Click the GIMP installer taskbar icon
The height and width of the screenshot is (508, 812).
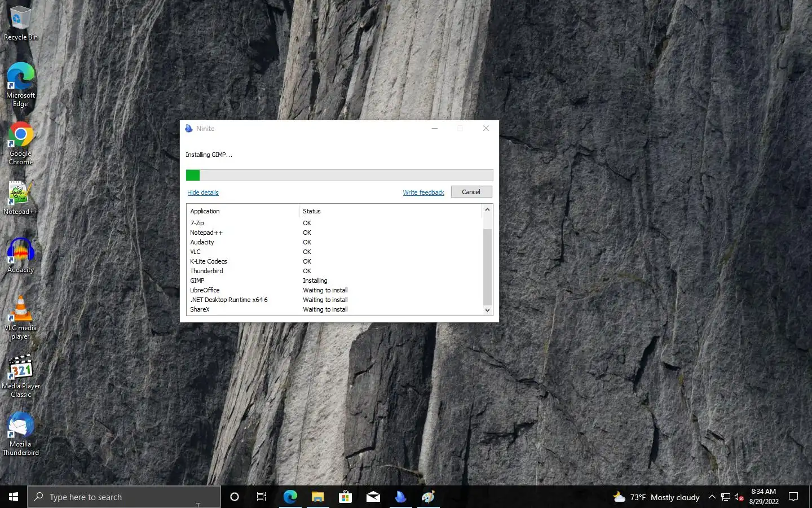[428, 497]
